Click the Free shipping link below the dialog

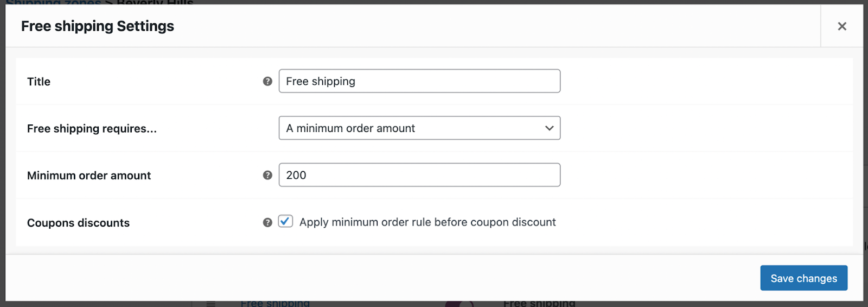coord(275,303)
